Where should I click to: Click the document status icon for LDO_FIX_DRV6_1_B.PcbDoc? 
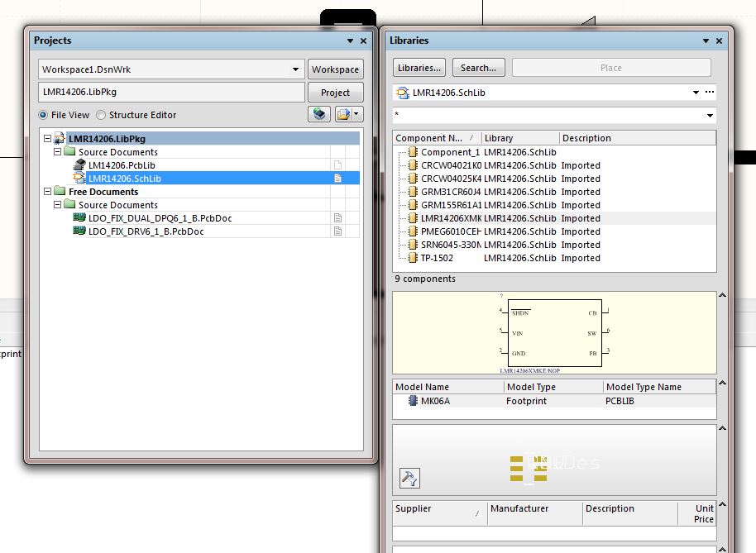[x=338, y=231]
